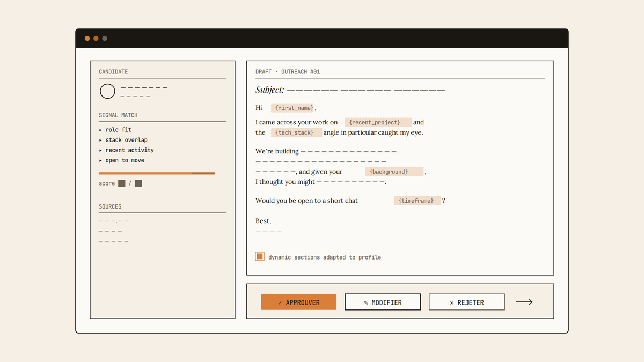Click the signal match score progress bar
The width and height of the screenshot is (644, 362).
[157, 173]
